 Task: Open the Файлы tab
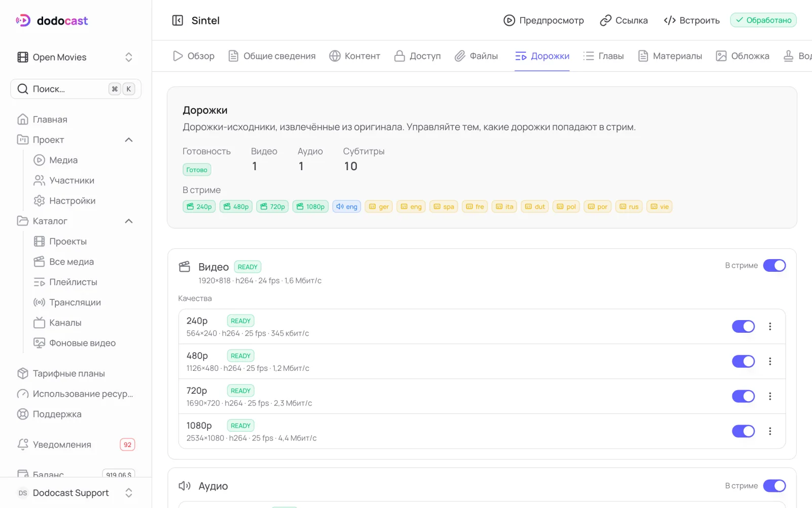(x=476, y=56)
